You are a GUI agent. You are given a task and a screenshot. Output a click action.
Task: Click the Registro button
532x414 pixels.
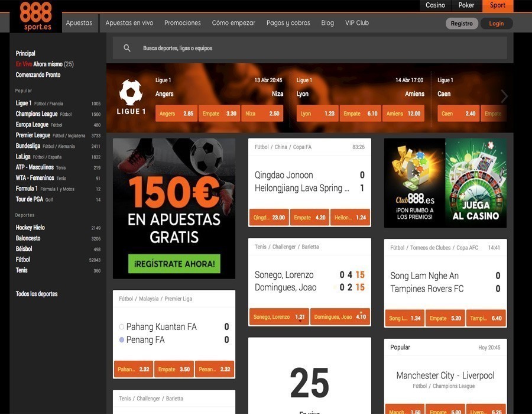tap(462, 24)
